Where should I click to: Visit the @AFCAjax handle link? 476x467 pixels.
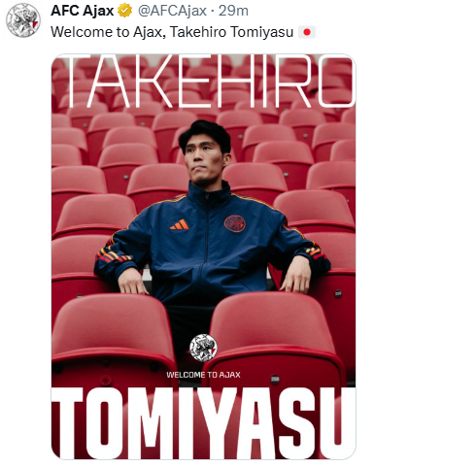172,11
